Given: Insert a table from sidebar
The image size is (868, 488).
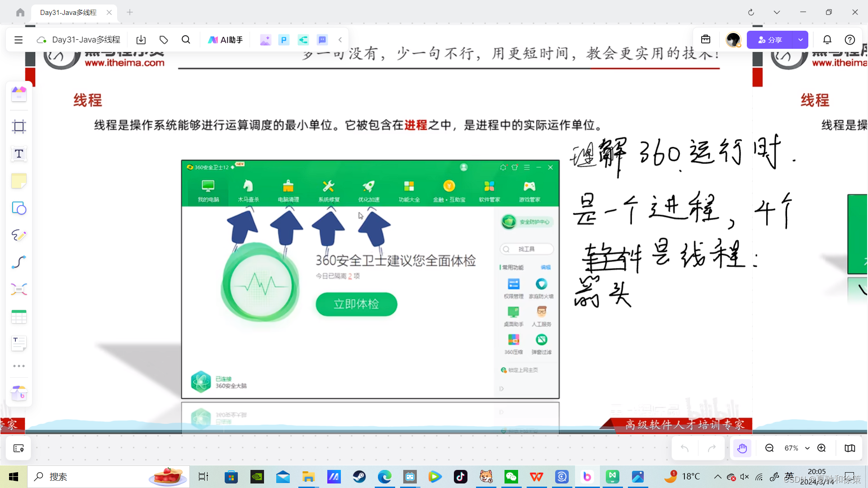Looking at the screenshot, I should 19,316.
